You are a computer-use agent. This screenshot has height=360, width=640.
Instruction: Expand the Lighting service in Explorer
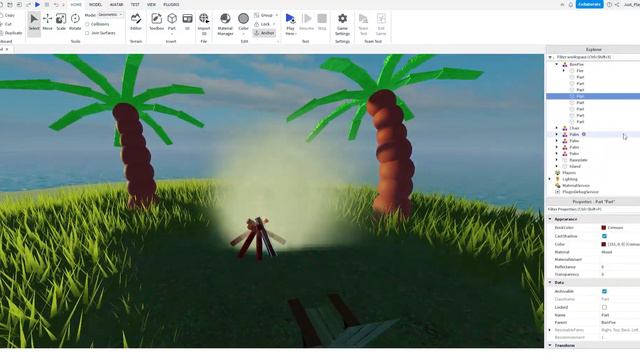click(x=550, y=179)
